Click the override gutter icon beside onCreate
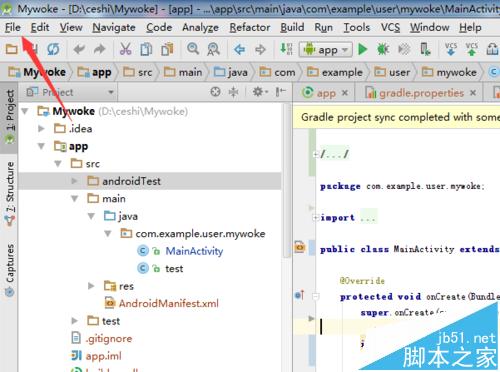This screenshot has width=500, height=372. [x=299, y=295]
